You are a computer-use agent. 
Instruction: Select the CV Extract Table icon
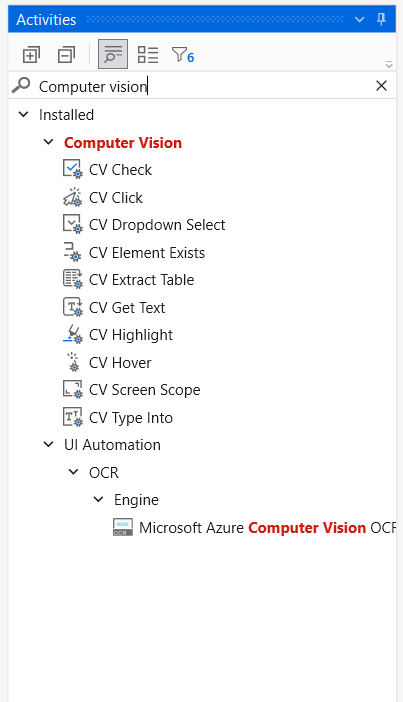click(73, 279)
